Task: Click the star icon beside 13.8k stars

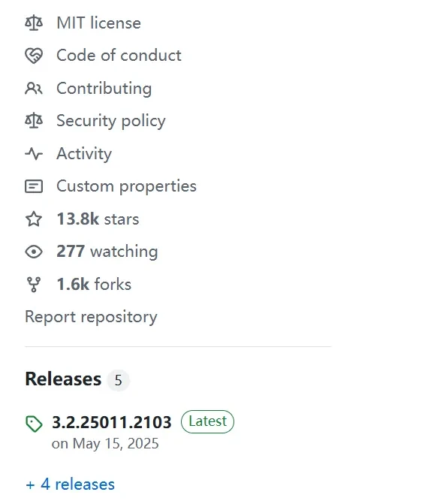Action: click(34, 219)
